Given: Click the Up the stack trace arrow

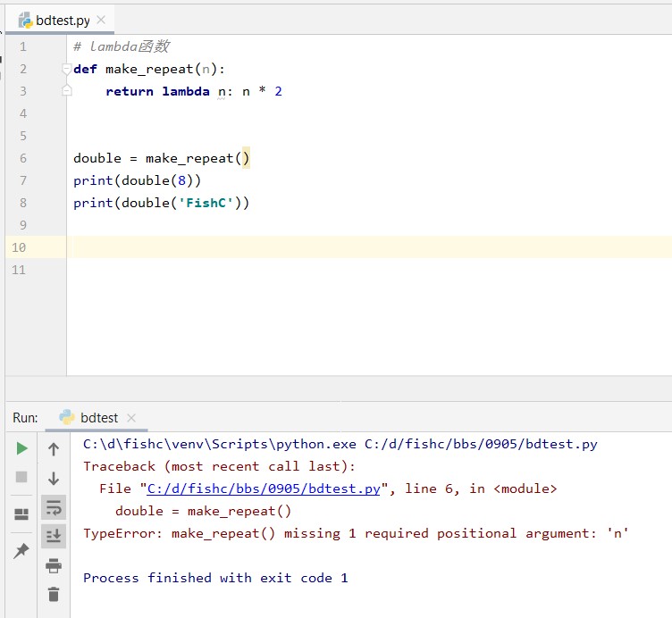Looking at the screenshot, I should (54, 449).
